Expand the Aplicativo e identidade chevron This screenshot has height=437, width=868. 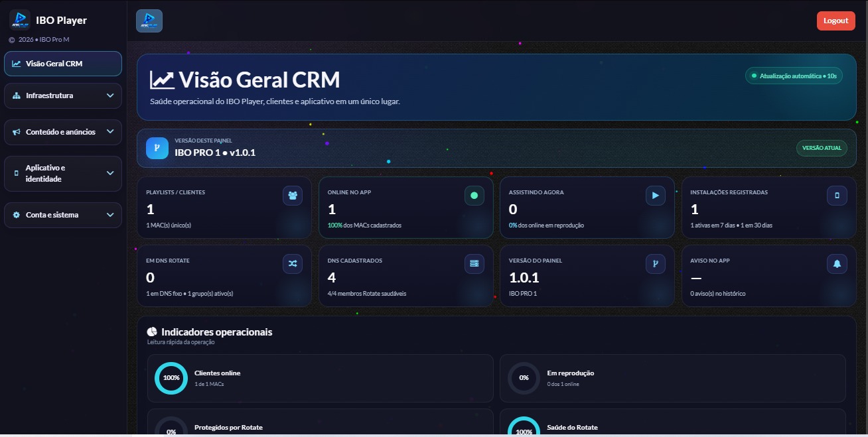tap(110, 173)
